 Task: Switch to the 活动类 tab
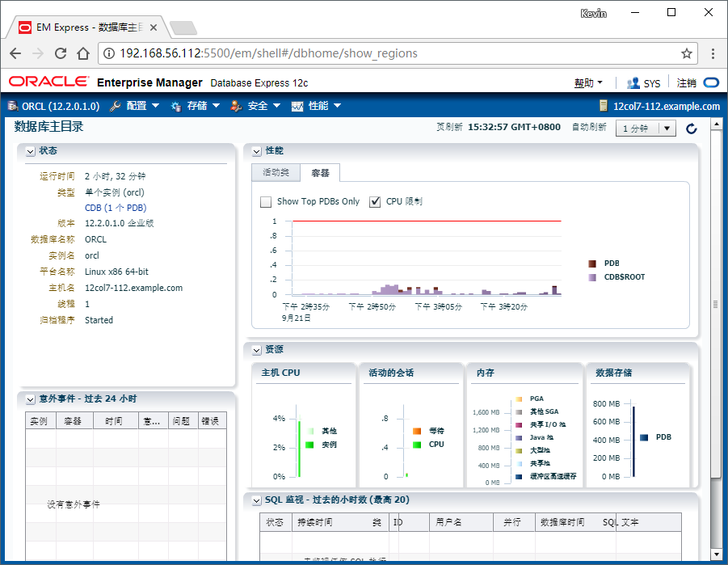click(x=276, y=172)
